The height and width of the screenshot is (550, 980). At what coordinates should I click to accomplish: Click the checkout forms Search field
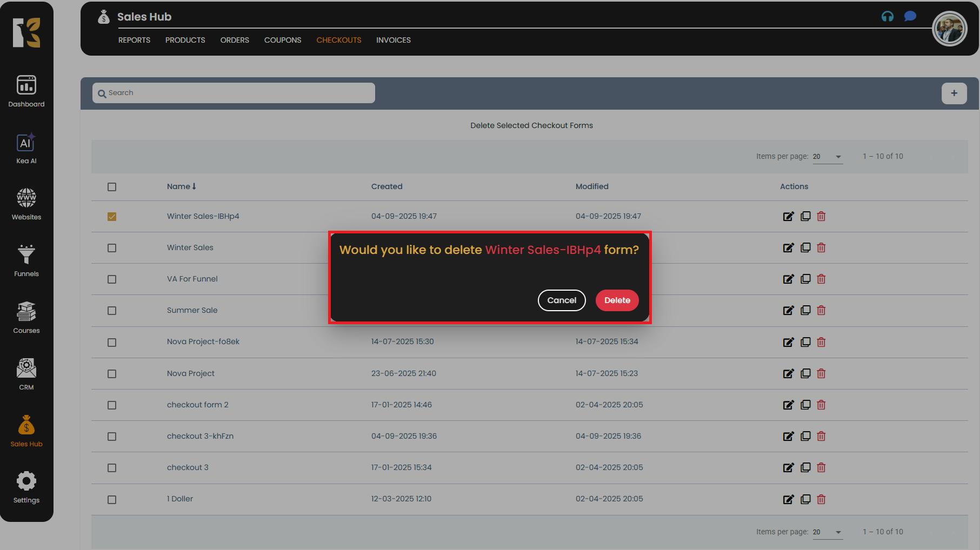click(234, 93)
